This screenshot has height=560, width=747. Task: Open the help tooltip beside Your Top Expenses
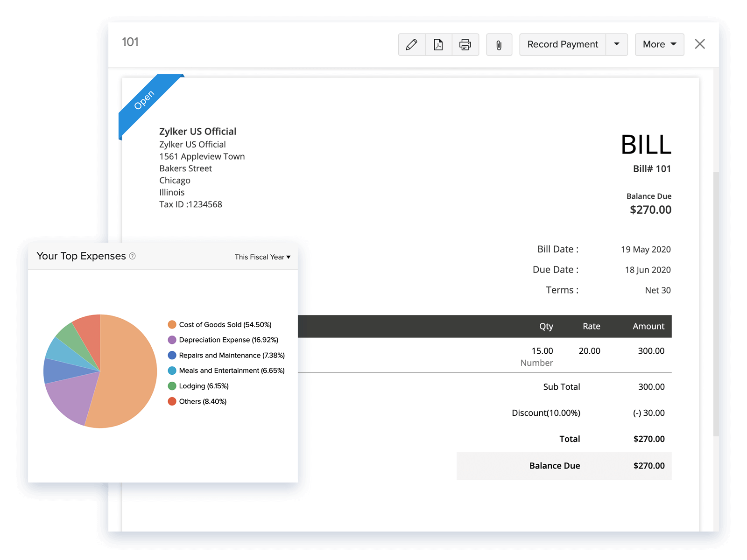(132, 256)
